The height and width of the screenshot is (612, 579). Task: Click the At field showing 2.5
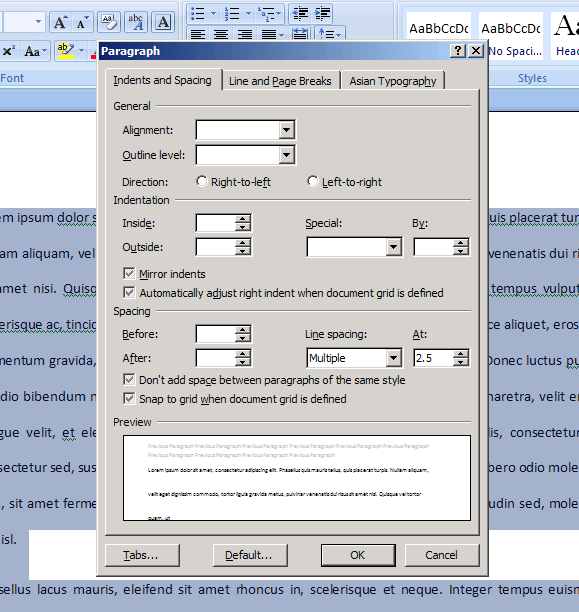click(x=433, y=358)
